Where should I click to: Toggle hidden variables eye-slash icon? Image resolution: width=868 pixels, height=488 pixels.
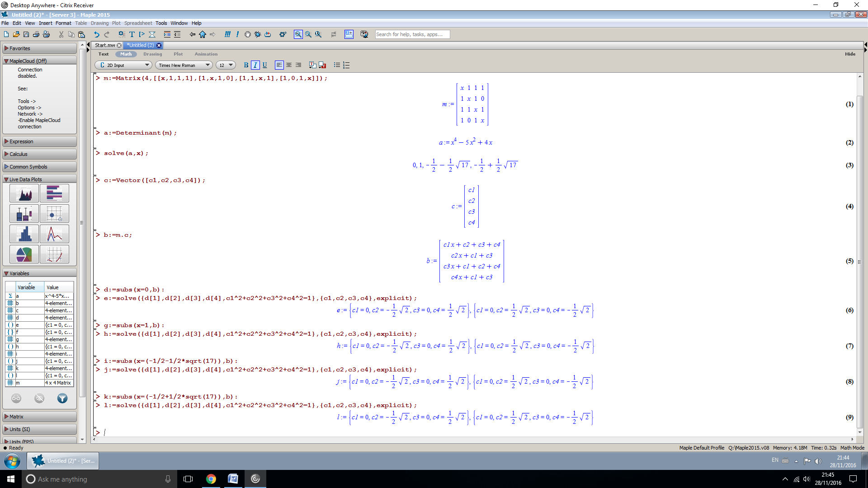tap(39, 398)
